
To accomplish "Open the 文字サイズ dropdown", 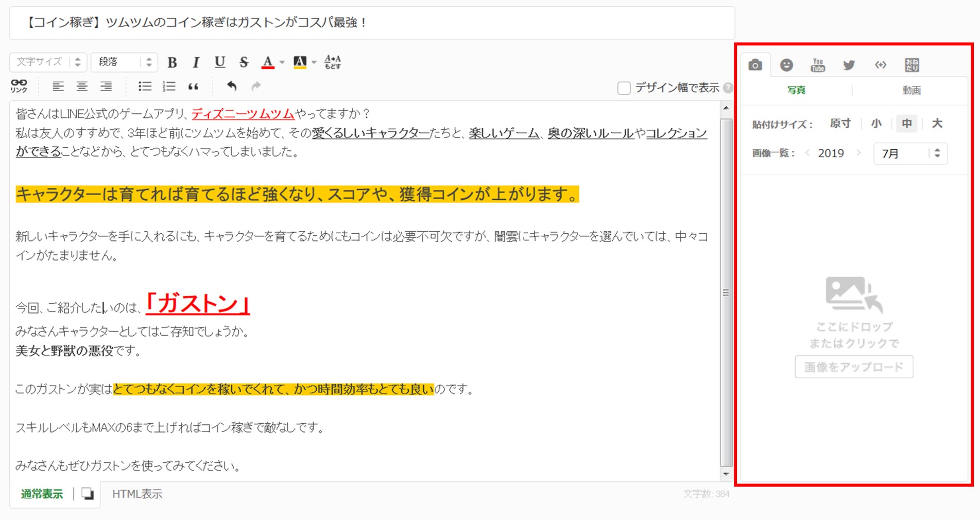I will pyautogui.click(x=48, y=62).
